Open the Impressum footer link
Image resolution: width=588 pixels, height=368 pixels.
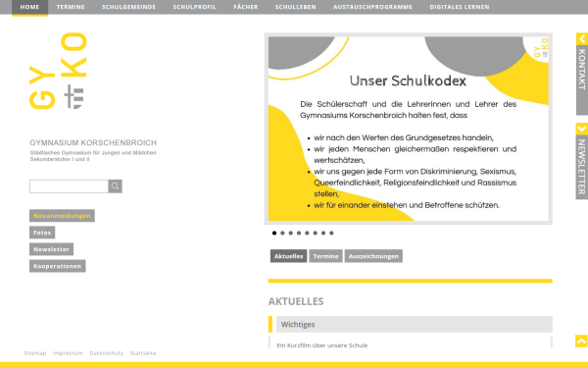(68, 353)
